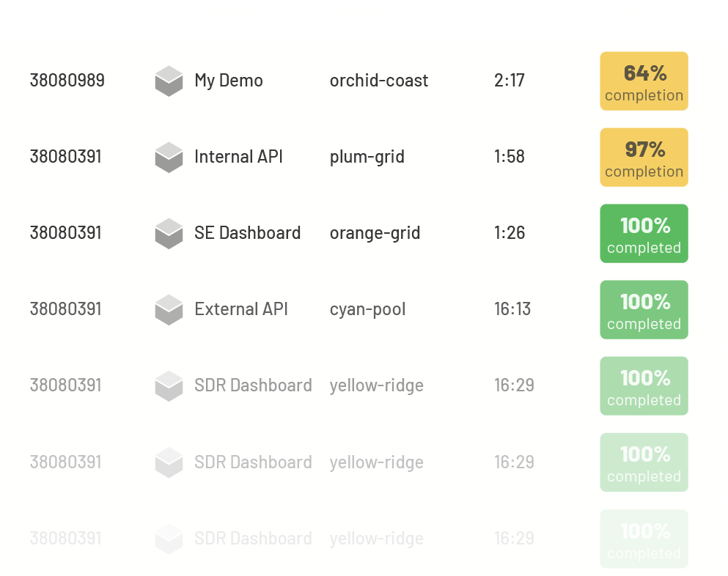
Task: Select the 1:58 time entry
Action: [509, 157]
